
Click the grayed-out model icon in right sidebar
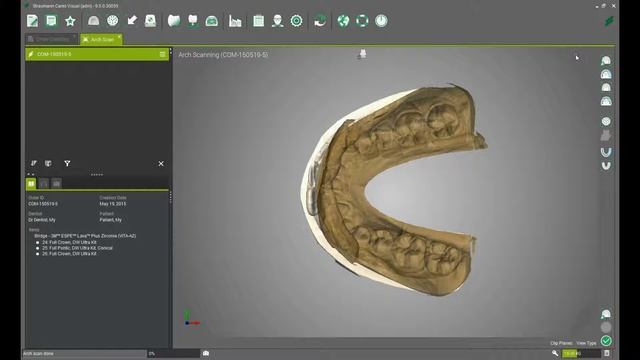coord(606,136)
